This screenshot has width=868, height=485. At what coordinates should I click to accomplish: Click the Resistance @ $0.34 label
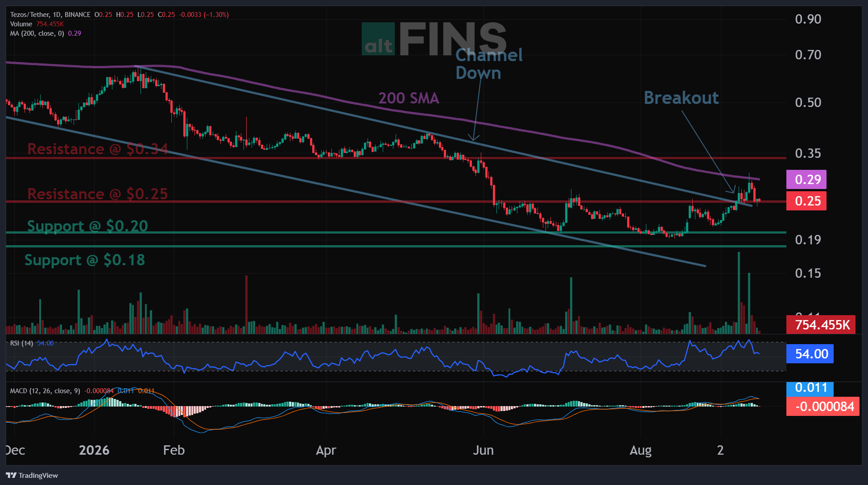click(x=98, y=149)
